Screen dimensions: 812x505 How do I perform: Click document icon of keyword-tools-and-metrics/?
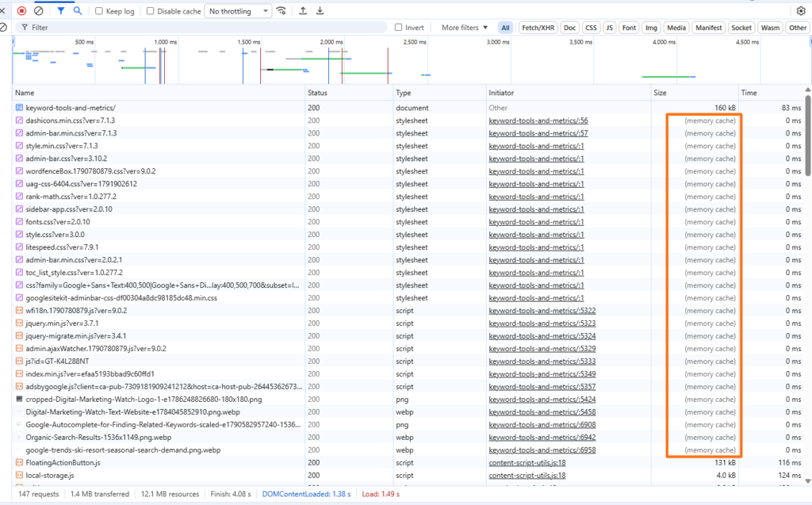click(x=19, y=108)
